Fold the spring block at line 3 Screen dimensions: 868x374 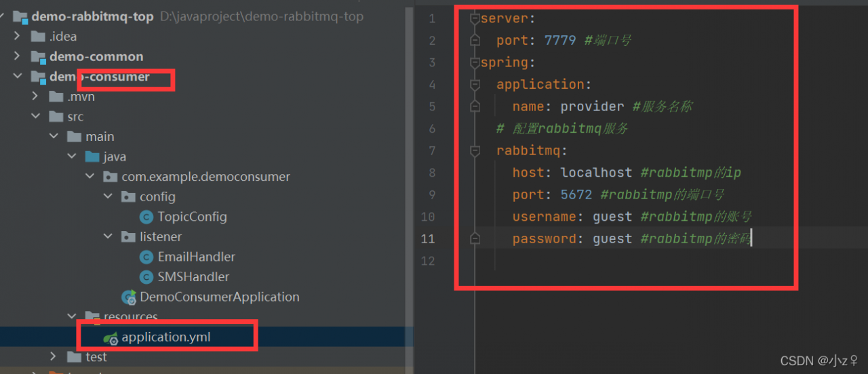(x=475, y=63)
